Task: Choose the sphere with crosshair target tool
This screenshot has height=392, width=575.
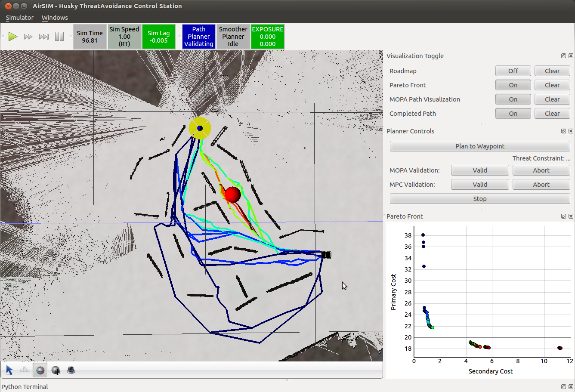Action: (x=56, y=370)
